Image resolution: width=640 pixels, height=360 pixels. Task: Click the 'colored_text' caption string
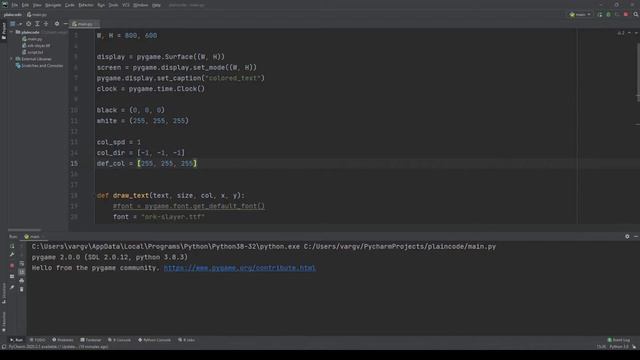(x=233, y=78)
